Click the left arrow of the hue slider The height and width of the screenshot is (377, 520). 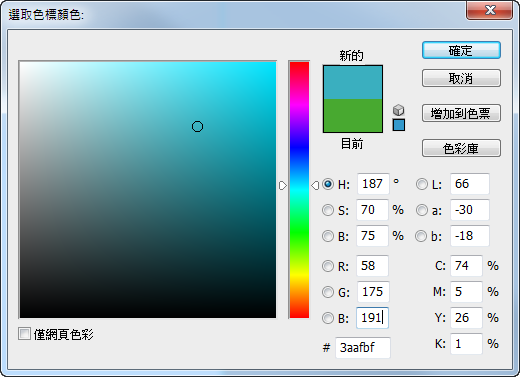(x=283, y=185)
